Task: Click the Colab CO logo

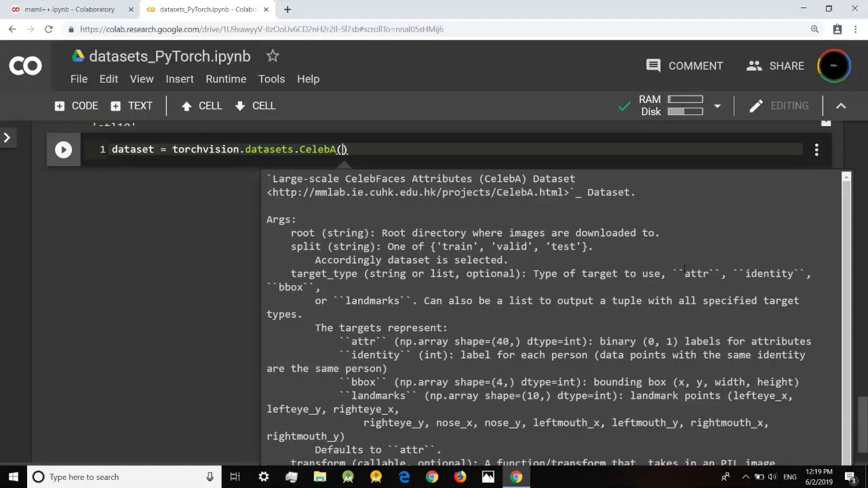Action: point(25,66)
